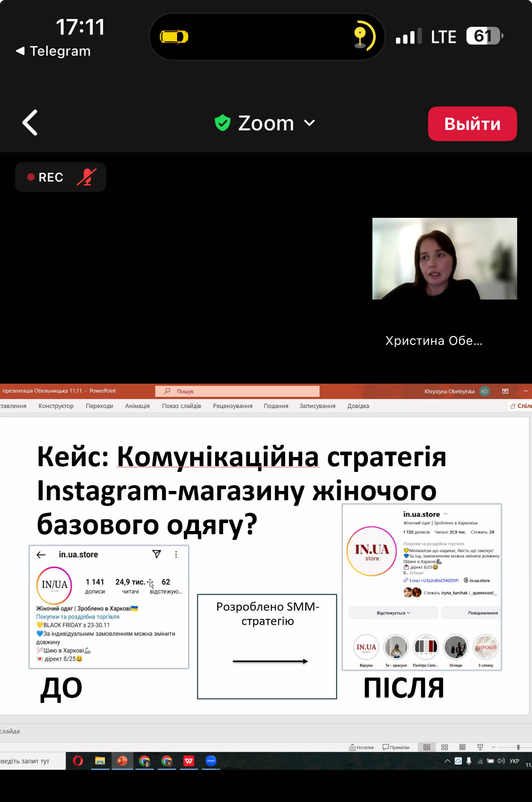Select Христина Обе... participant video thumbnail

click(445, 259)
